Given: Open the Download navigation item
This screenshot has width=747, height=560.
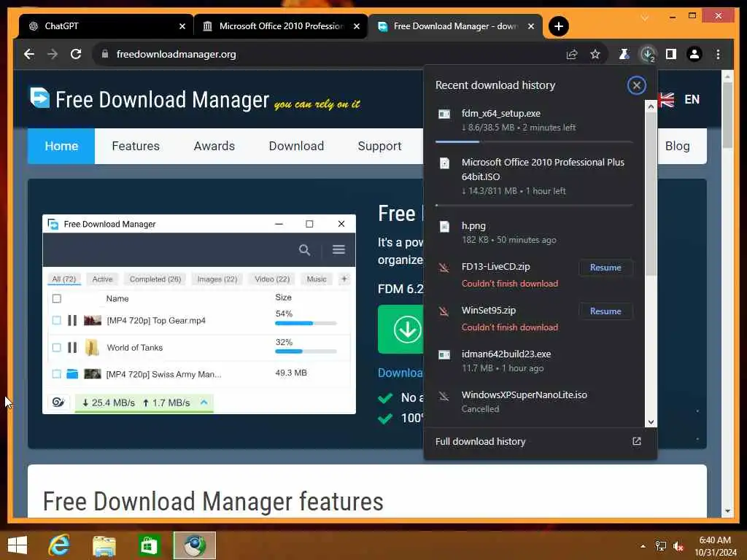Looking at the screenshot, I should pyautogui.click(x=296, y=146).
